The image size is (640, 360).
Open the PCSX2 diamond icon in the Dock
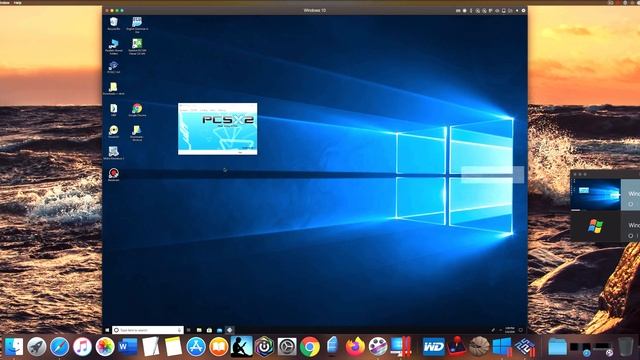[x=525, y=347]
